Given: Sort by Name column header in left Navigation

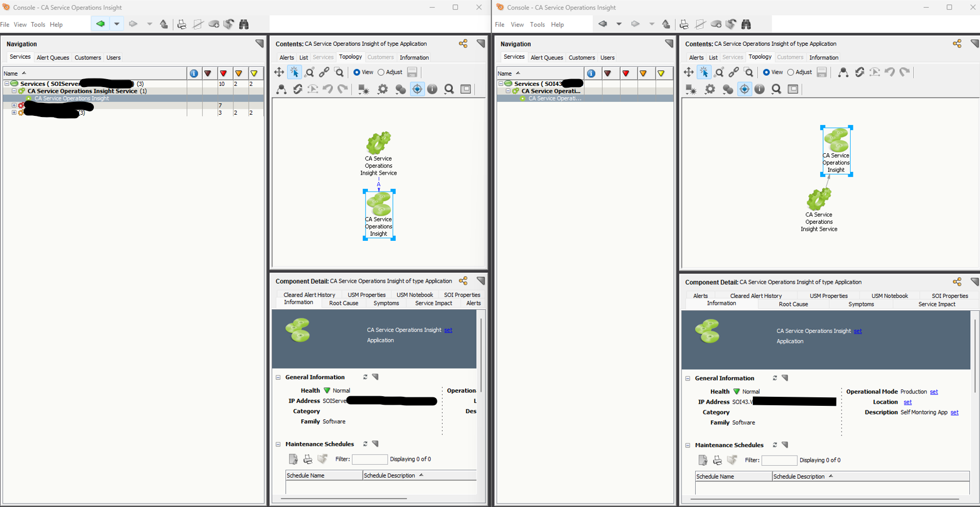Looking at the screenshot, I should tap(94, 73).
